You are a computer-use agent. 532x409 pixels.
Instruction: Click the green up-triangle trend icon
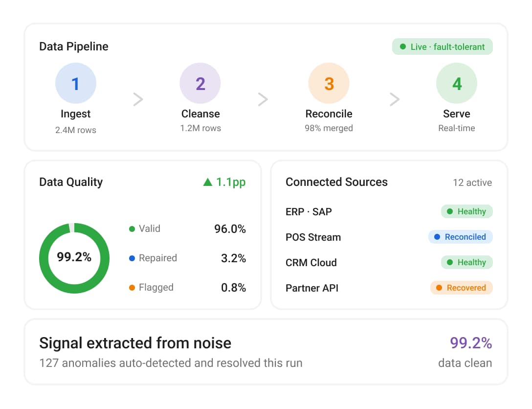208,182
